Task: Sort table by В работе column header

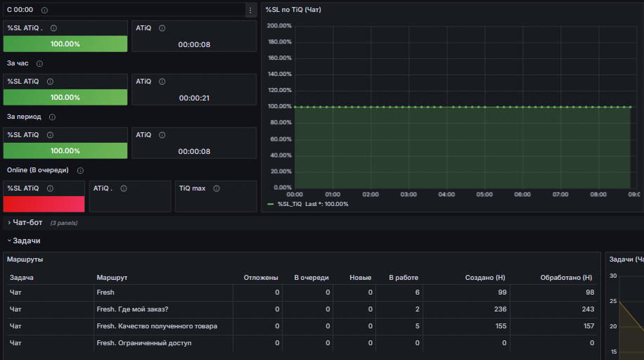Action: pos(404,278)
